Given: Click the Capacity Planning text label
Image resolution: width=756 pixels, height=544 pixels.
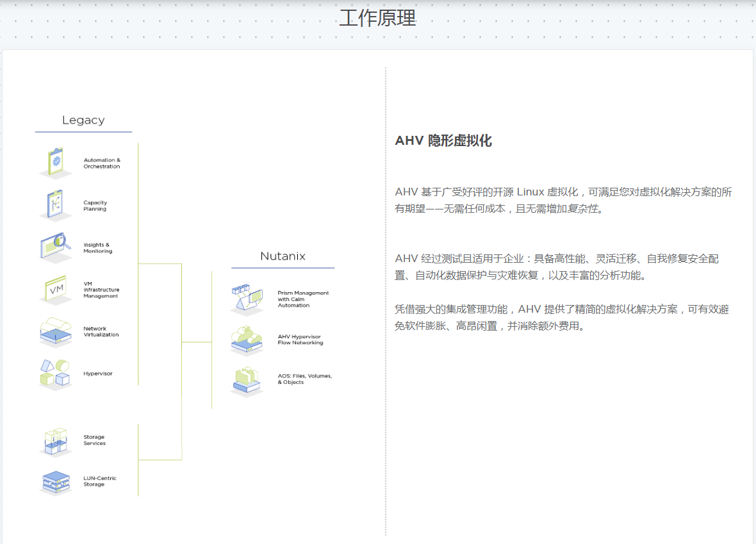Looking at the screenshot, I should click(95, 206).
